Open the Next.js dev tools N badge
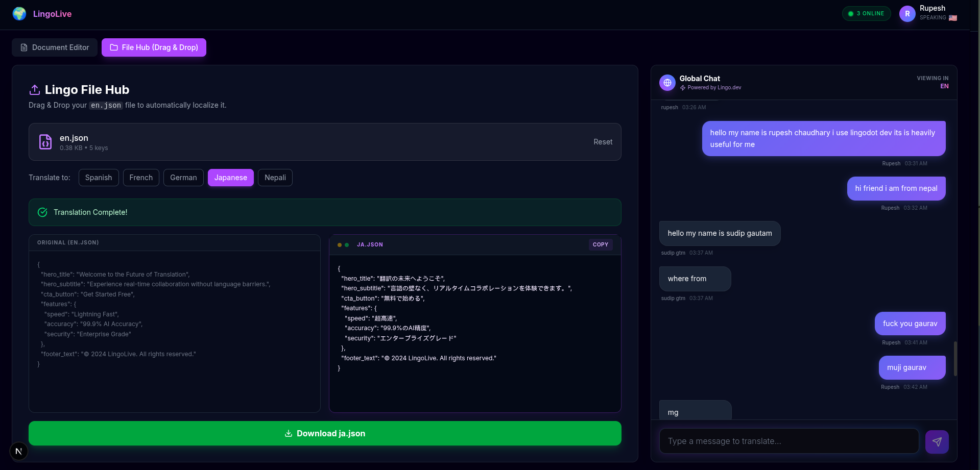This screenshot has height=470, width=980. coord(19,451)
